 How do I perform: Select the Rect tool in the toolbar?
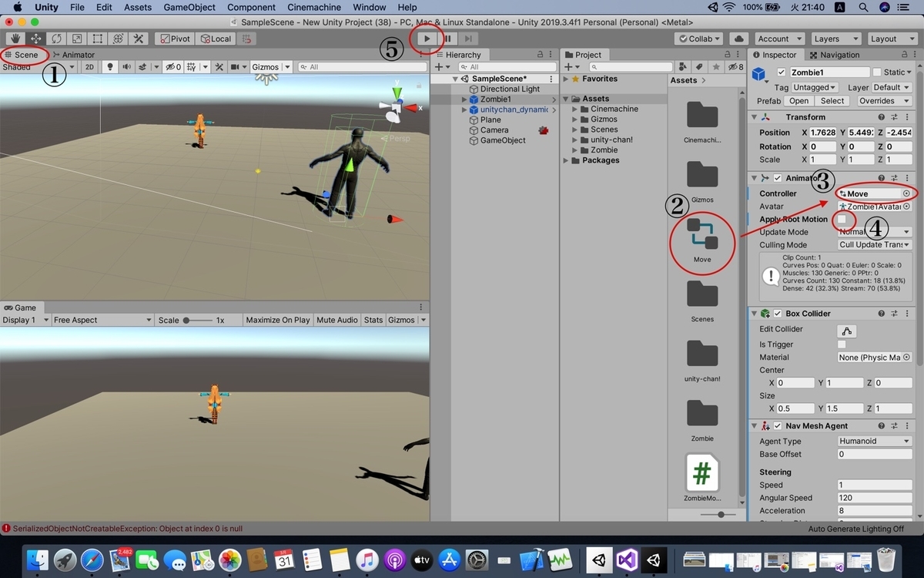coord(98,39)
